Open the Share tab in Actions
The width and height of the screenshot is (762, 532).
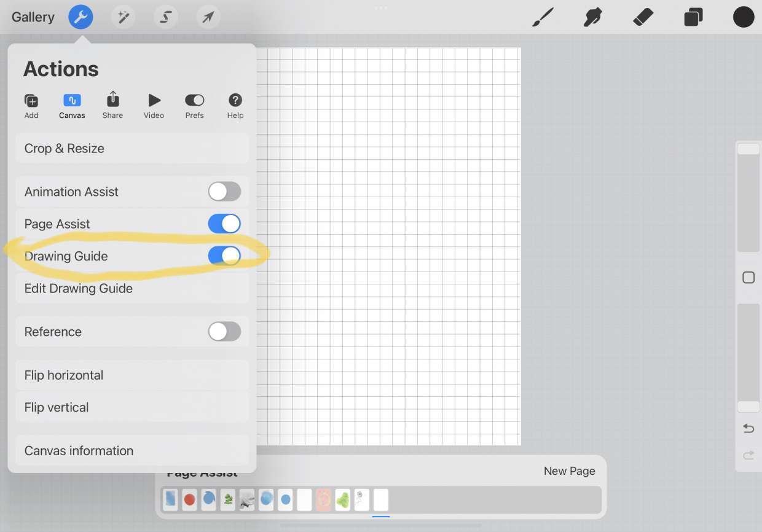point(112,106)
